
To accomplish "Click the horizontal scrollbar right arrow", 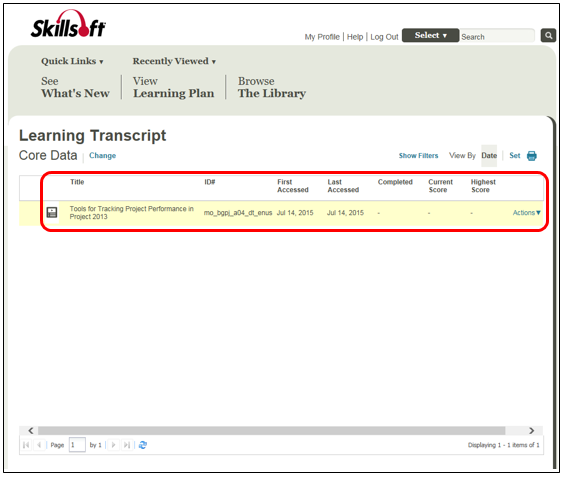I will 531,430.
